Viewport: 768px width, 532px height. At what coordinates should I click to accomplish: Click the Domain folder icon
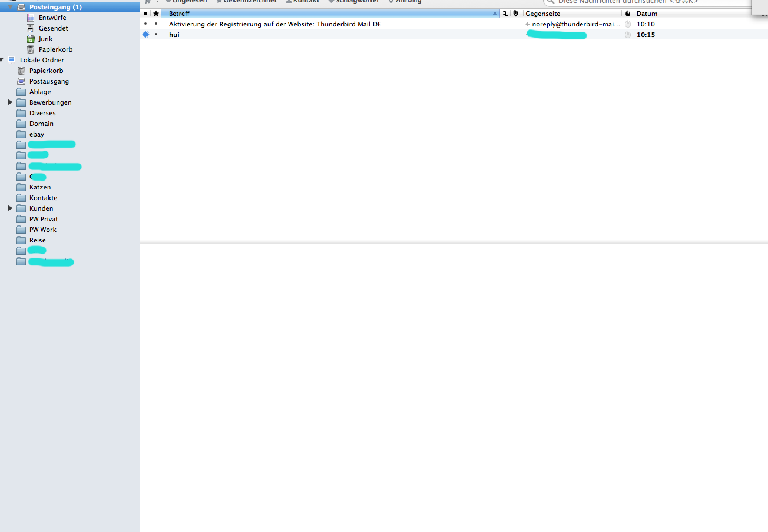point(21,124)
